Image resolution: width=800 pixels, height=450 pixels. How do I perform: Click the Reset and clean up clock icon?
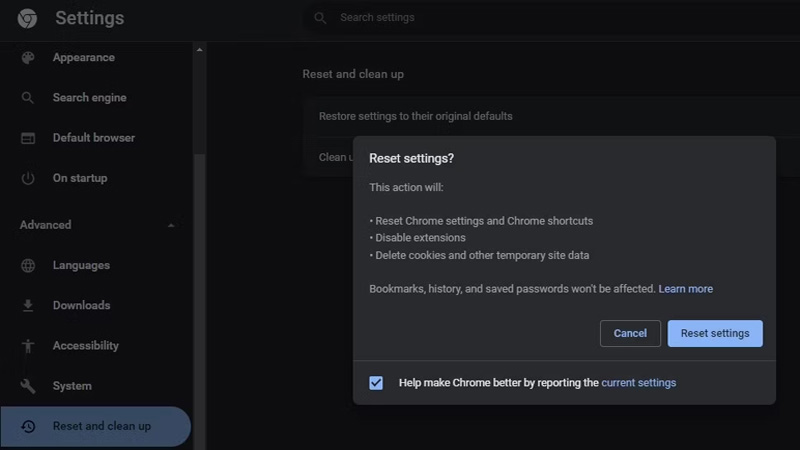click(28, 426)
